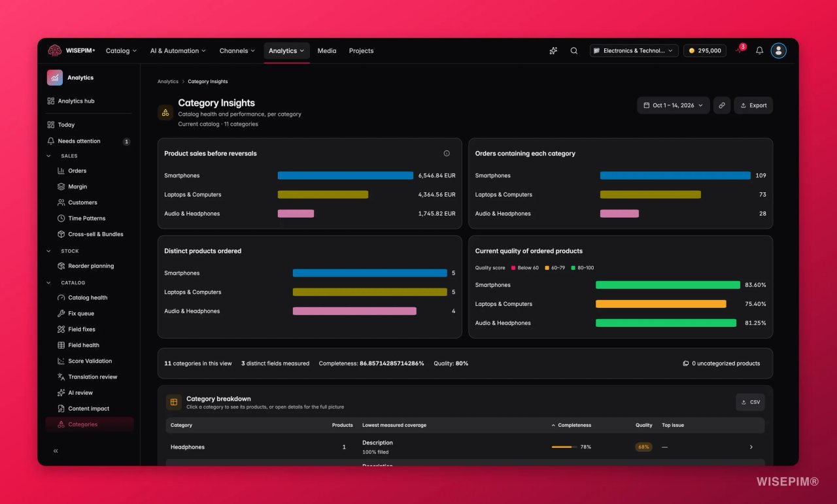Go to the Media tab
This screenshot has height=504, width=837.
(x=327, y=50)
